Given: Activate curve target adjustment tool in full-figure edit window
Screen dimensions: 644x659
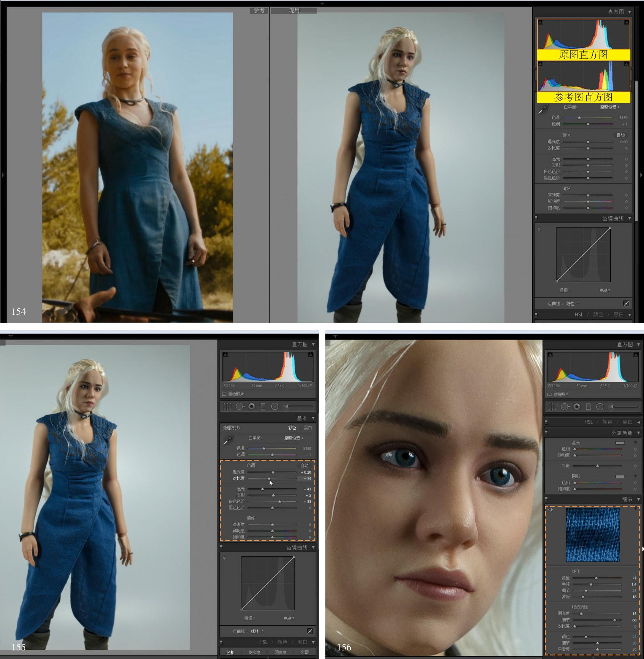Looking at the screenshot, I should 224,558.
